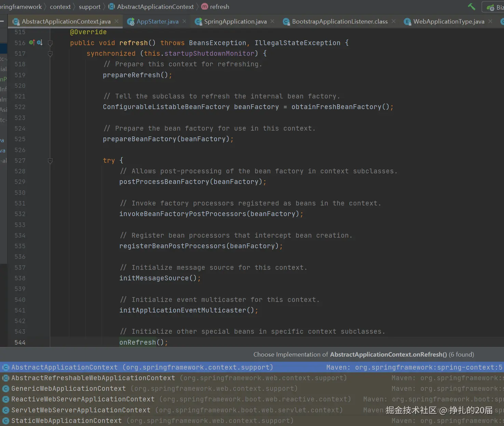Choose ServletWebServerApplicationContext implementation
This screenshot has width=504, height=426.
click(252, 410)
